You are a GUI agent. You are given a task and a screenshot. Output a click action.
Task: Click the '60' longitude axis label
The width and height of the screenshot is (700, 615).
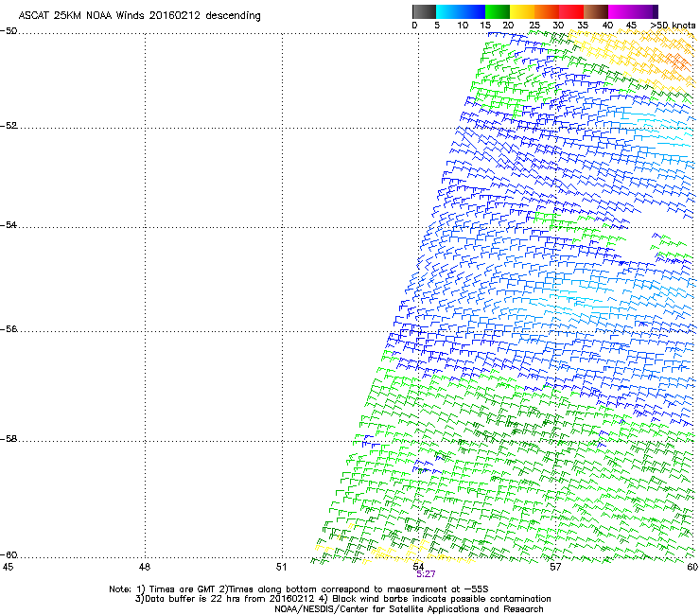(x=692, y=567)
